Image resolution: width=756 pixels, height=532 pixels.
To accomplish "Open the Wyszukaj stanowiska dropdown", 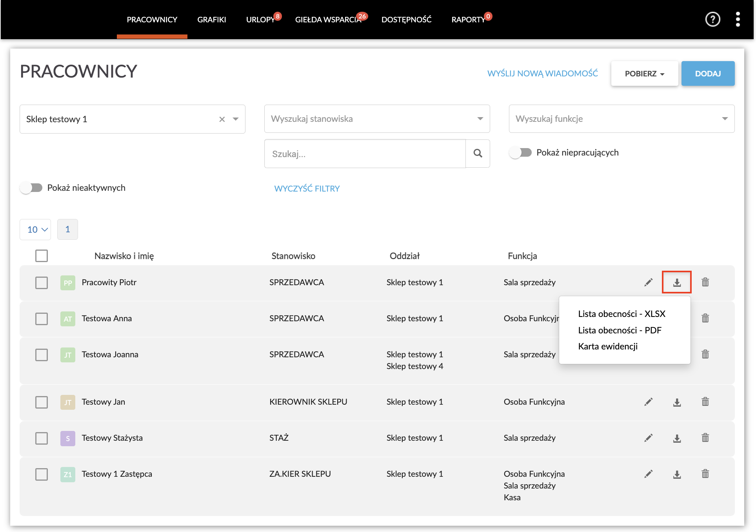I will (376, 119).
